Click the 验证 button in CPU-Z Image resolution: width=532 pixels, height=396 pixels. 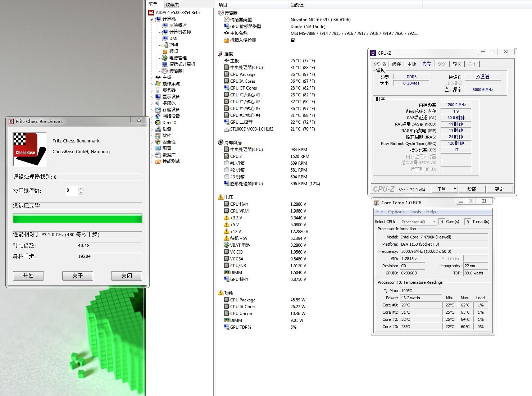point(472,189)
